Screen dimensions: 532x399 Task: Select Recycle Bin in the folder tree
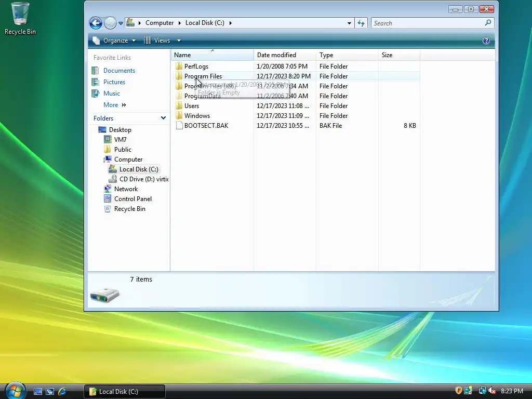click(x=129, y=208)
